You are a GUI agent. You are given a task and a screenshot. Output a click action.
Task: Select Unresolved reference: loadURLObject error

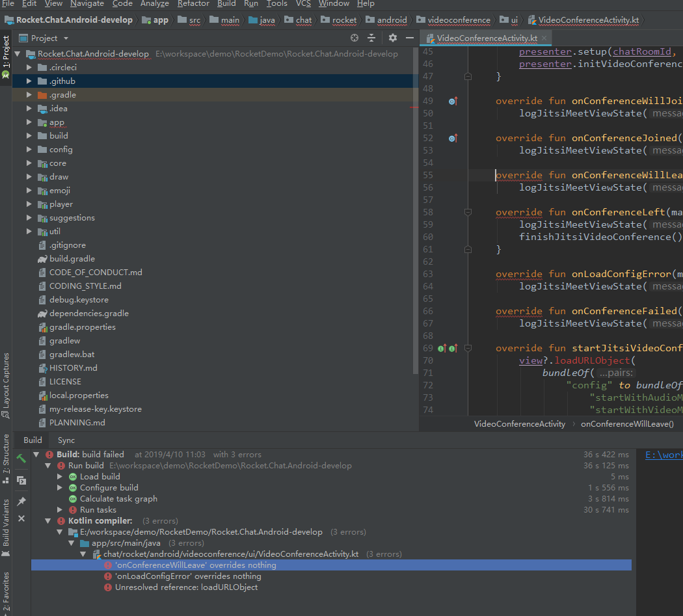click(187, 587)
